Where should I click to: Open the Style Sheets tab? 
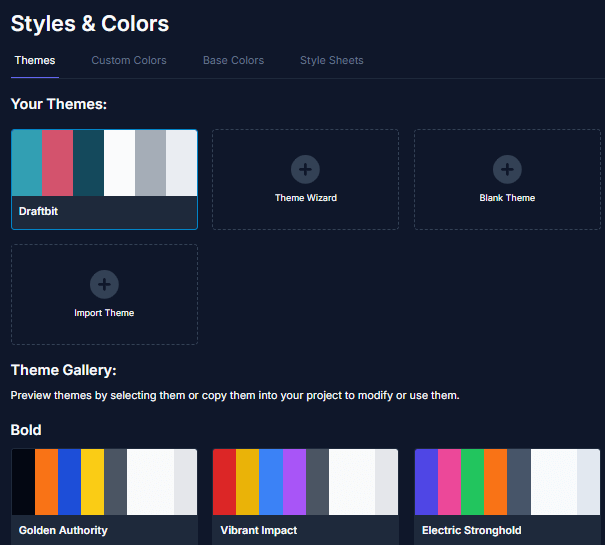(x=332, y=61)
